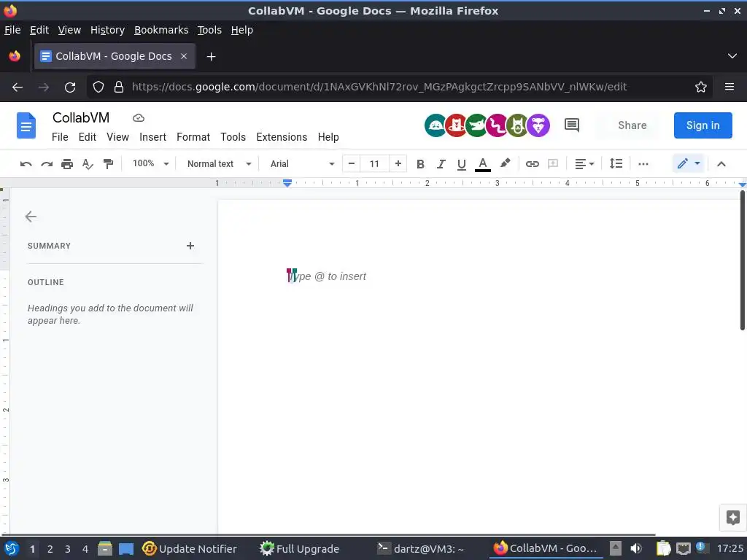Open a new Firefox tab
This screenshot has width=747, height=560.
[211, 57]
